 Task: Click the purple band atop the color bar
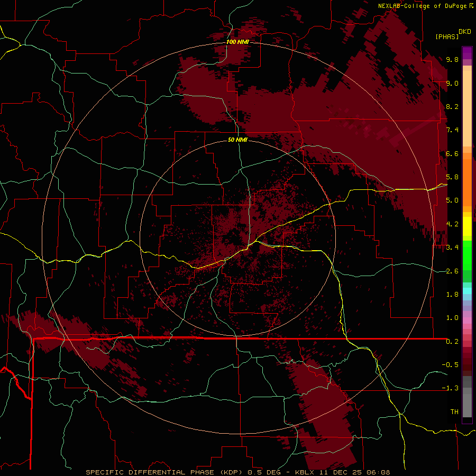point(467,53)
